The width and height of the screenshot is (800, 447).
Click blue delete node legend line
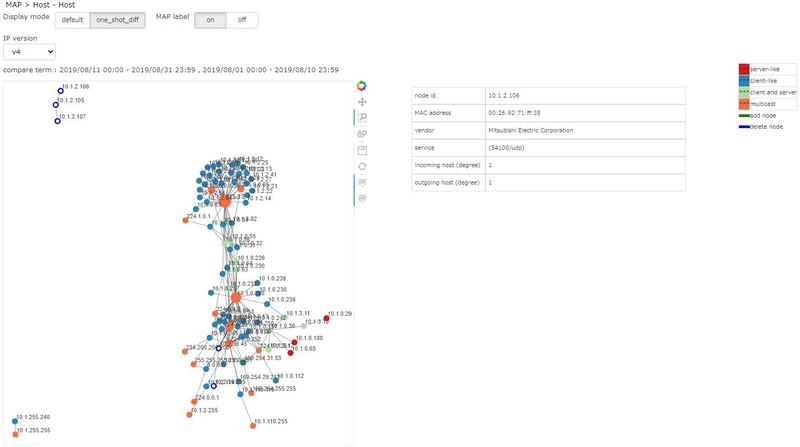[x=744, y=127]
